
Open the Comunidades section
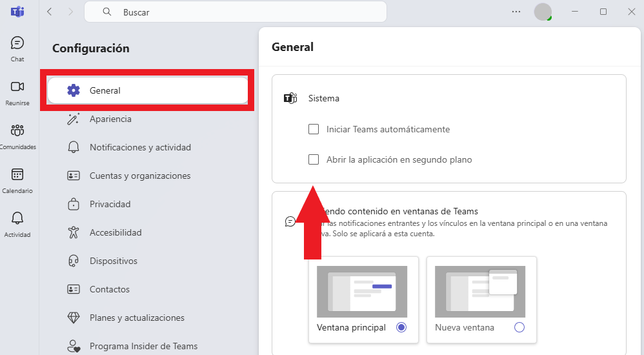pos(17,137)
